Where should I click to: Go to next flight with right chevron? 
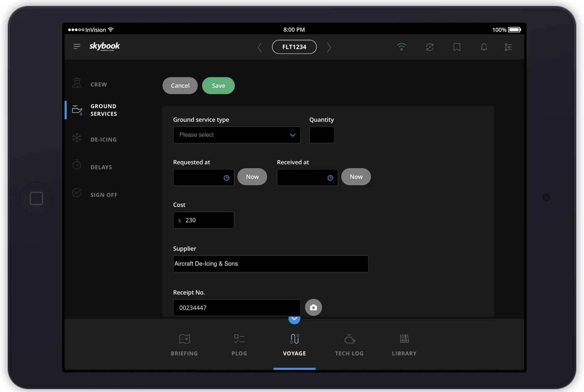tap(329, 47)
